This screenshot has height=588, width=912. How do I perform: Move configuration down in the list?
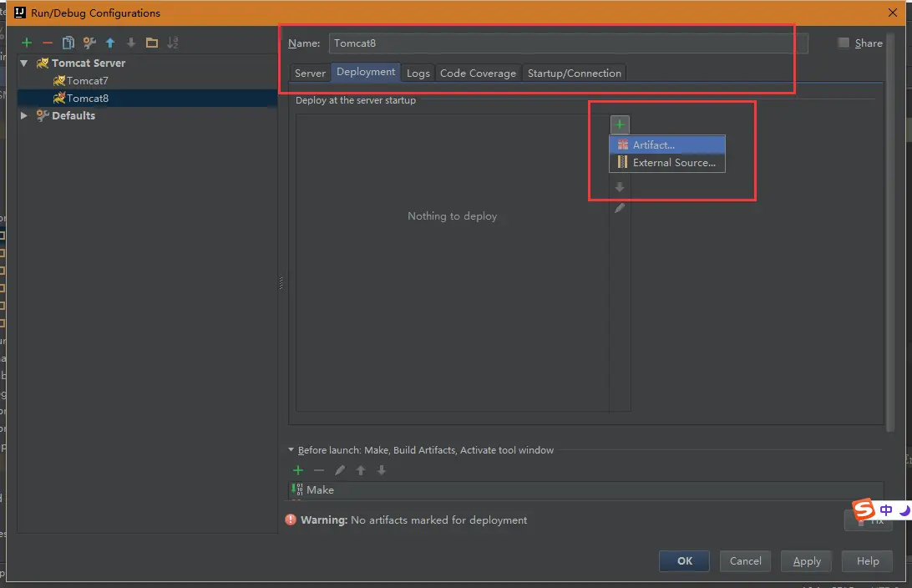[x=131, y=43]
